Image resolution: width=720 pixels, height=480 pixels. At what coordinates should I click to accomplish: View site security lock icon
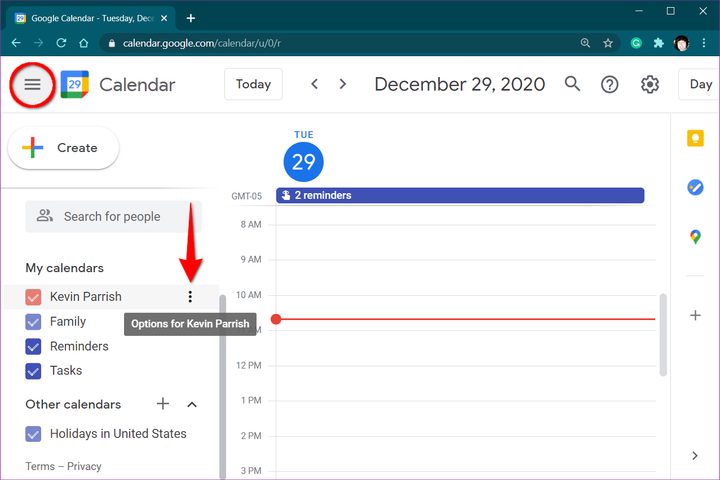(112, 43)
